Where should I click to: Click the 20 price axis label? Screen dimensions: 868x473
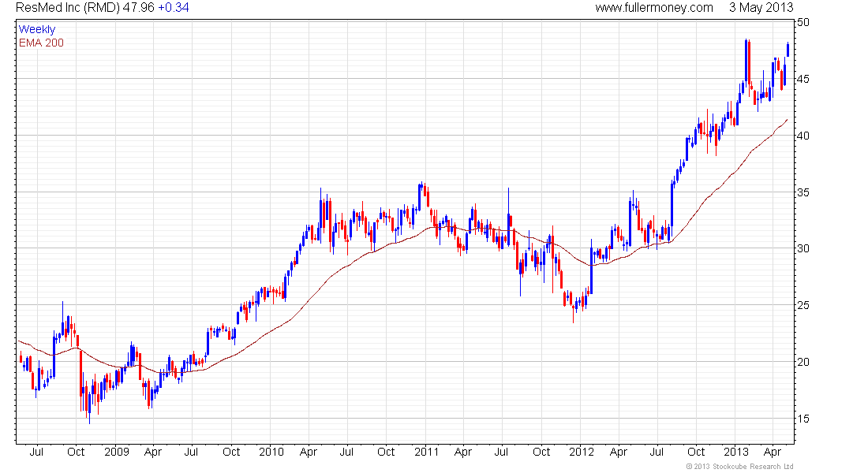(803, 362)
